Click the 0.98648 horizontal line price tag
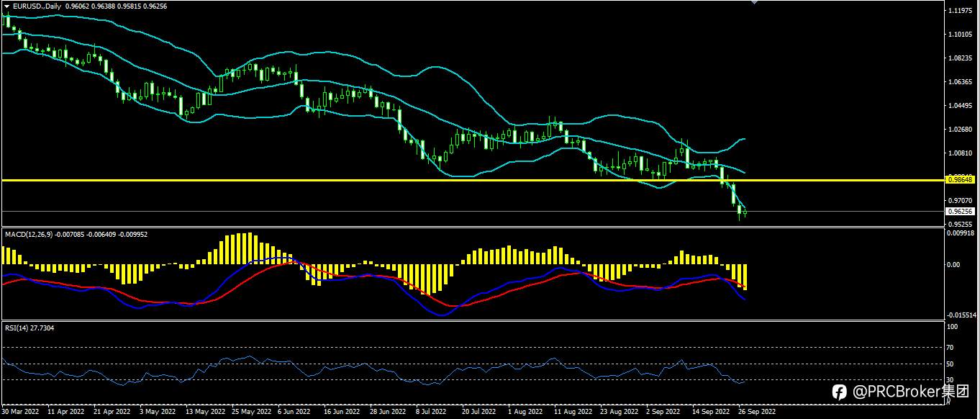980x419 pixels. coord(960,179)
